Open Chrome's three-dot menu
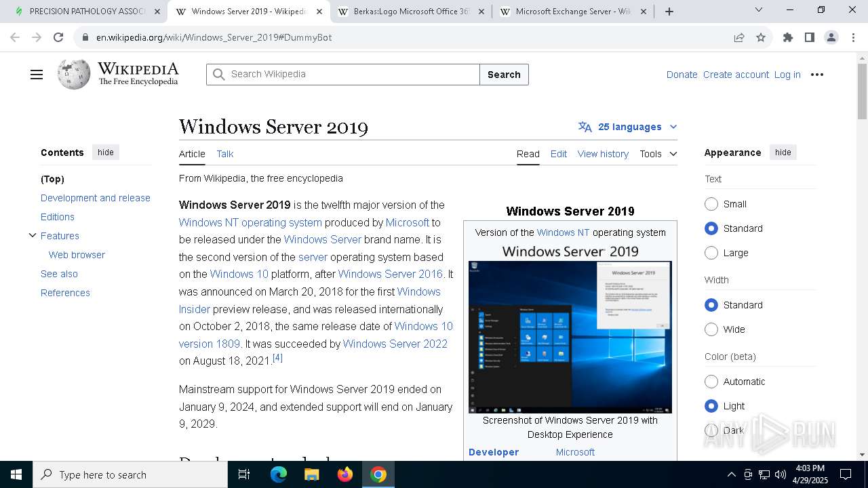 click(x=853, y=37)
